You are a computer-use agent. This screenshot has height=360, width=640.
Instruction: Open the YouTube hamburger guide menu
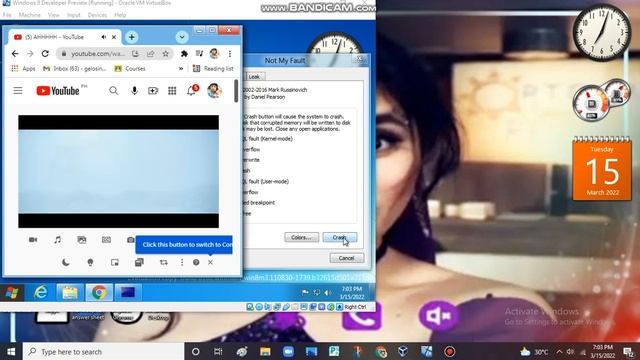pos(18,91)
